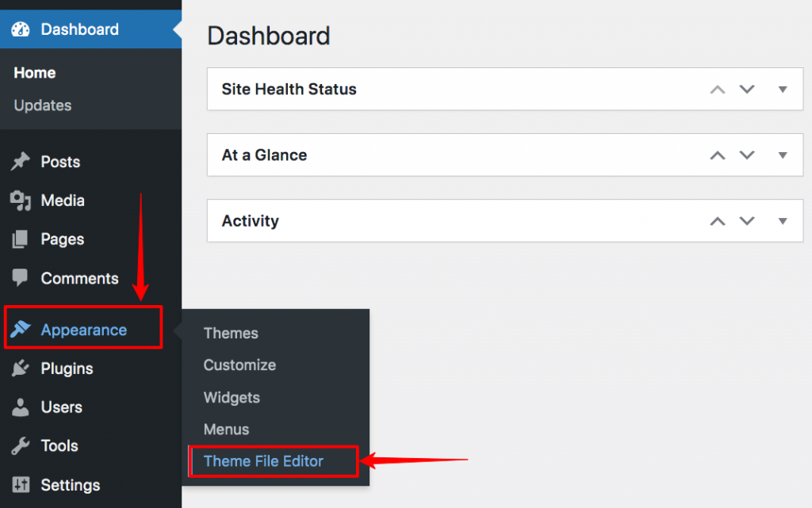This screenshot has width=812, height=508.
Task: Click the Posts pushpin icon
Action: tap(20, 162)
